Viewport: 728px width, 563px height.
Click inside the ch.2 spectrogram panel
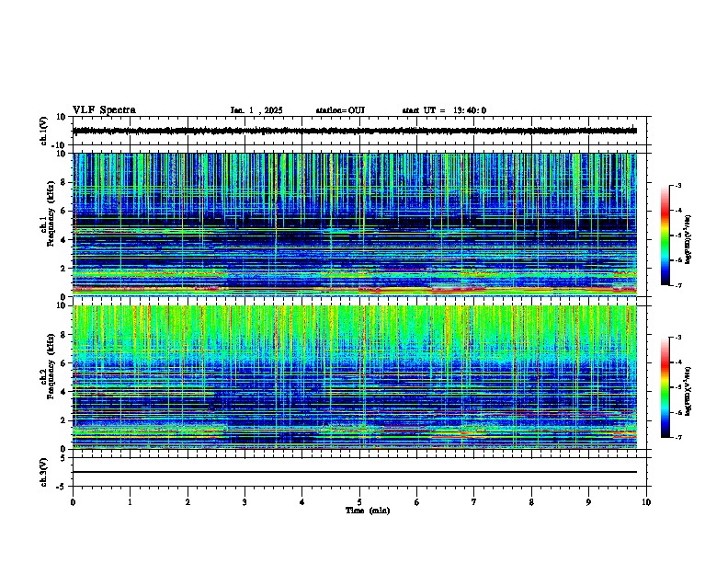coord(355,377)
